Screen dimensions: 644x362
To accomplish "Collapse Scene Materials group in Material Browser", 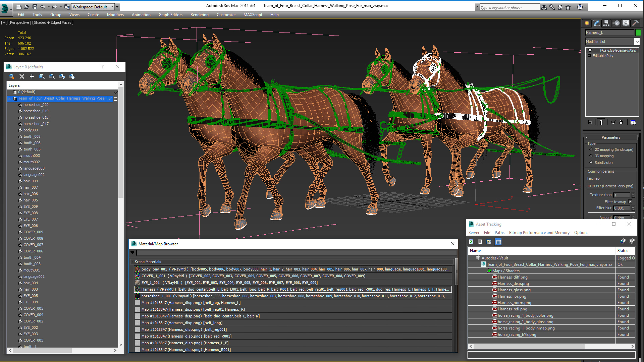I will [x=133, y=262].
